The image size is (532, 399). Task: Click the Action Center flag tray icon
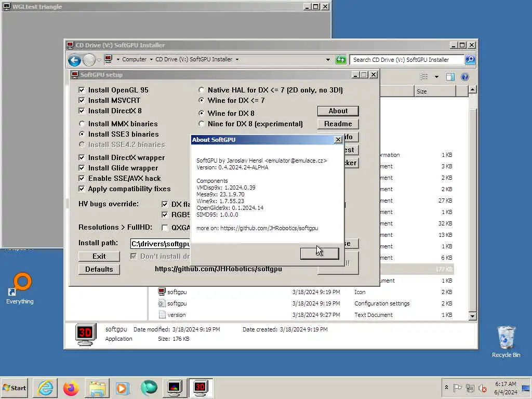coord(457,388)
